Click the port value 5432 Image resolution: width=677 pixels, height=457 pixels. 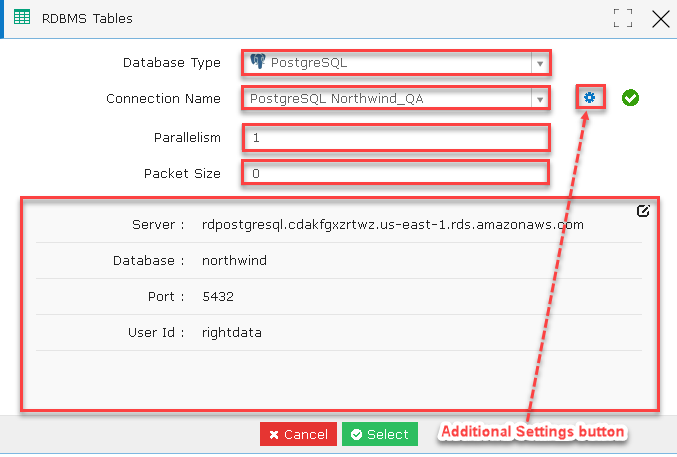coord(218,297)
